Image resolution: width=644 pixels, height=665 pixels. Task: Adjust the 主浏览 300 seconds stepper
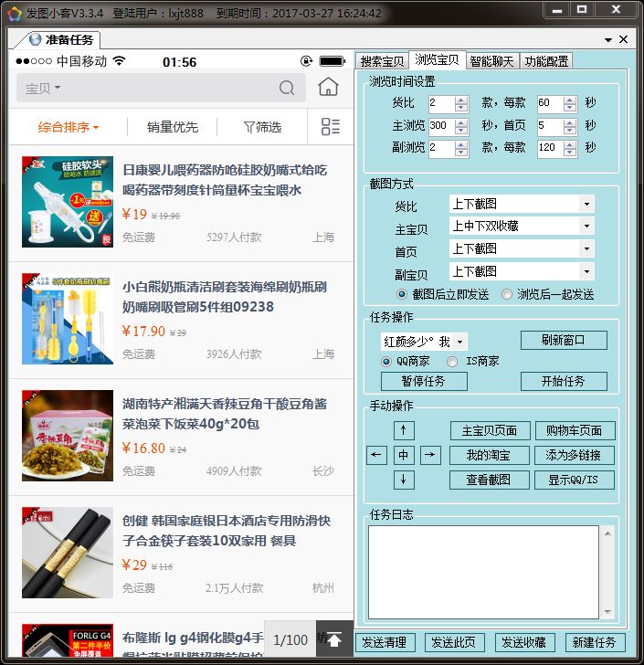460,126
